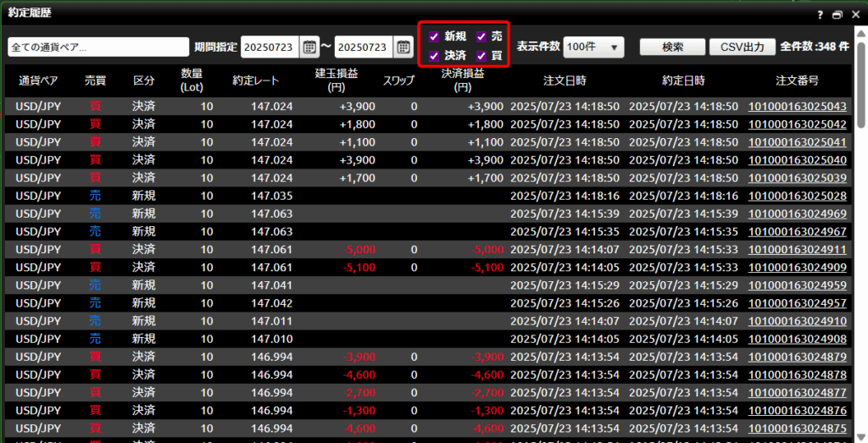Click the 検索 search button
The width and height of the screenshot is (868, 443).
coord(672,47)
